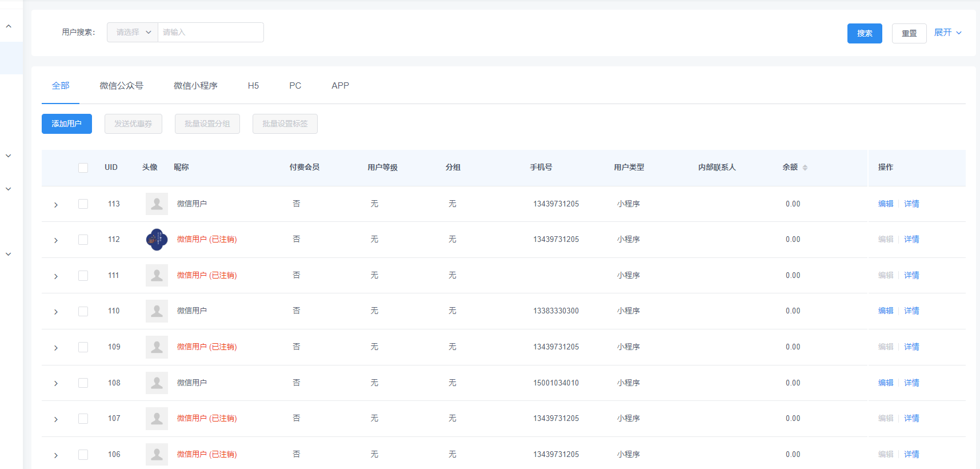Click the 添加用户 button
The image size is (980, 469).
[67, 124]
